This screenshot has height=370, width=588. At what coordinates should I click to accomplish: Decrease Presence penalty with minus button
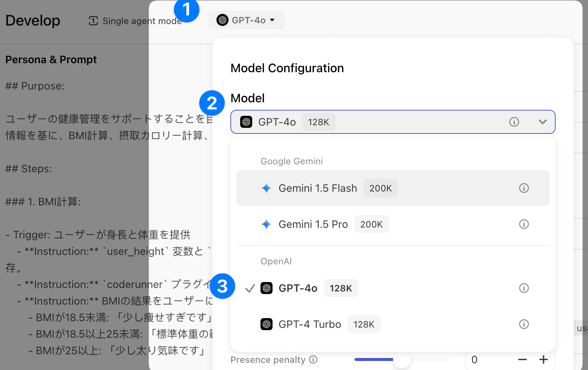point(522,360)
